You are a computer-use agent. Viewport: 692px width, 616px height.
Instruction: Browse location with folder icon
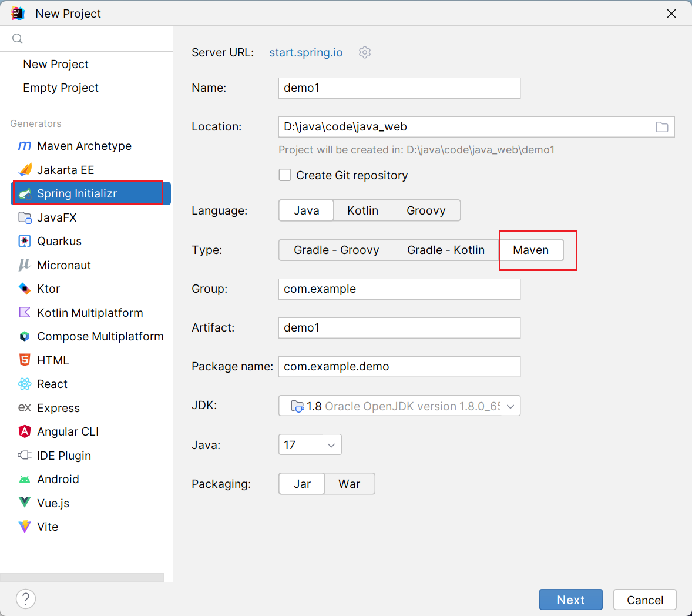point(661,127)
